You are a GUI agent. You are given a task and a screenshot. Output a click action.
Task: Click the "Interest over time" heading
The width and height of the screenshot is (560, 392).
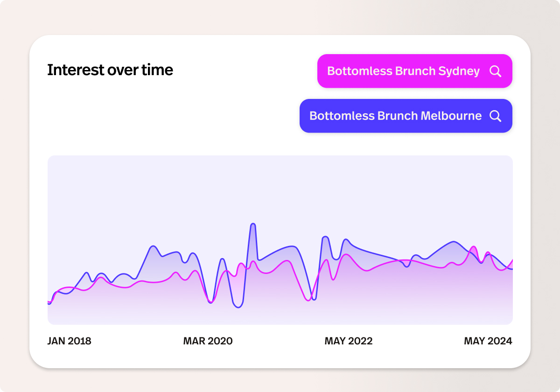click(110, 70)
